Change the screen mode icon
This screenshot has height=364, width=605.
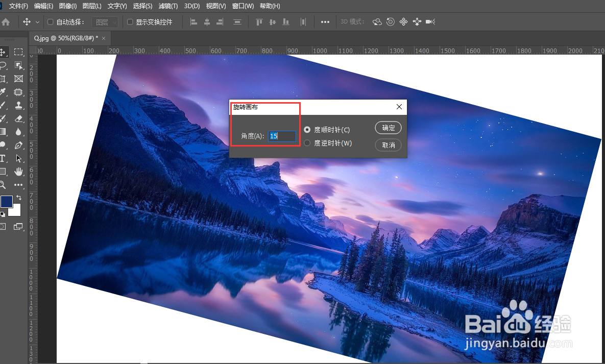point(18,227)
